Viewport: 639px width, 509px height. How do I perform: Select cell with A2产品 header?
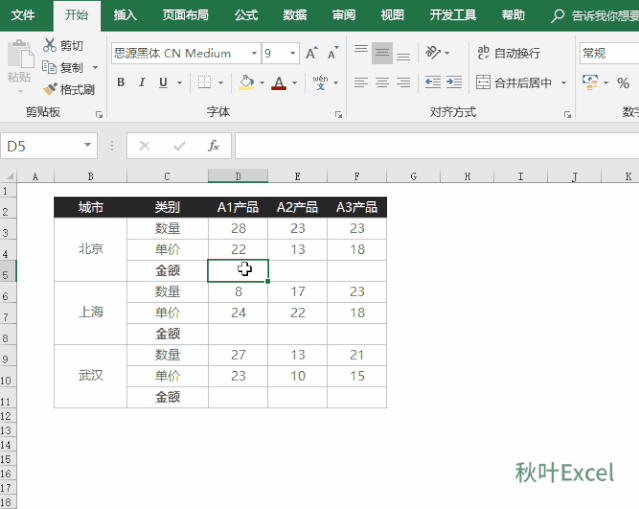point(297,207)
